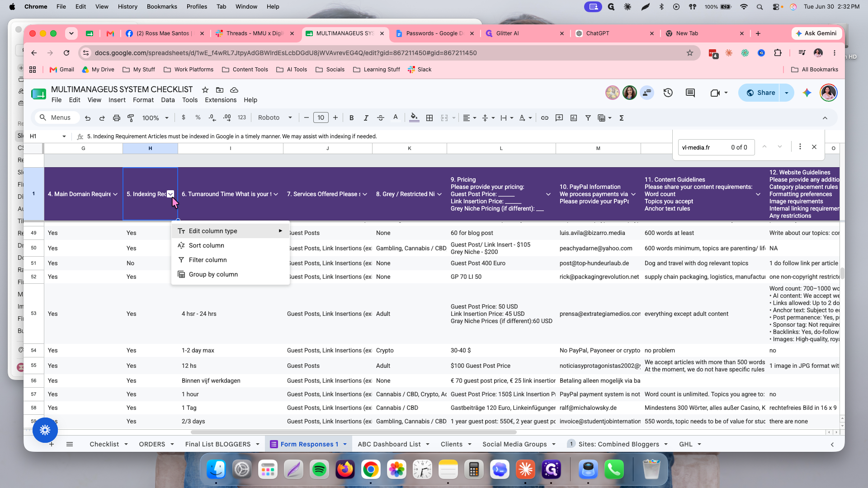Click Decrease decimal places icon
868x488 pixels.
tap(212, 117)
